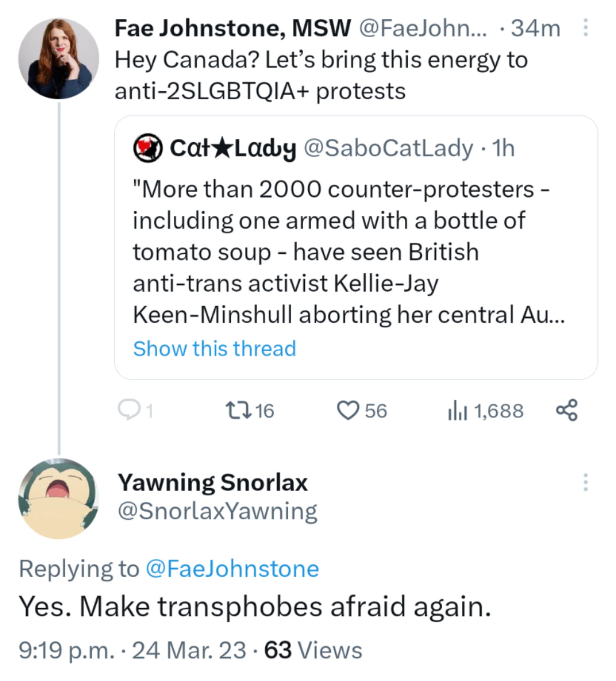Image resolution: width=616 pixels, height=681 pixels.
Task: Click CatLady's small avatar icon
Action: pos(148,148)
